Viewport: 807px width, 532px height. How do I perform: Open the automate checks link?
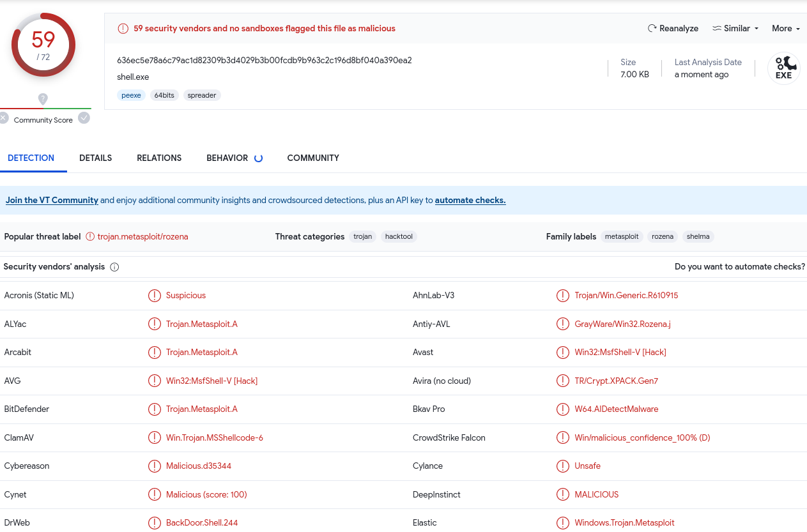tap(470, 200)
